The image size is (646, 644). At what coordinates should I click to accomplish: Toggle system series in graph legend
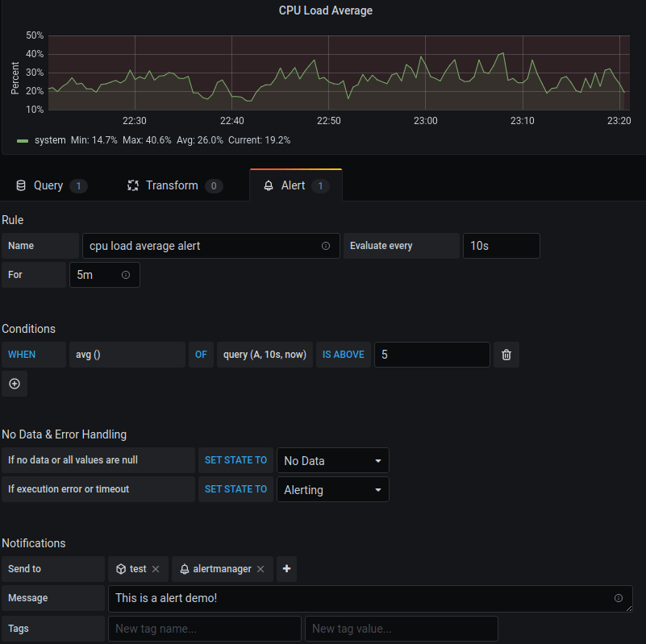[50, 140]
